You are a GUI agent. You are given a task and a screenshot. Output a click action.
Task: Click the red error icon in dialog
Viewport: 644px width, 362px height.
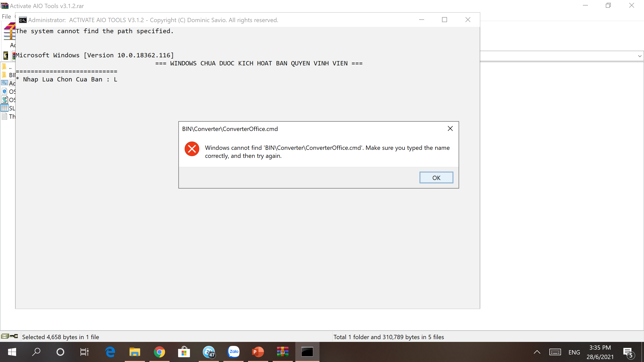point(192,149)
